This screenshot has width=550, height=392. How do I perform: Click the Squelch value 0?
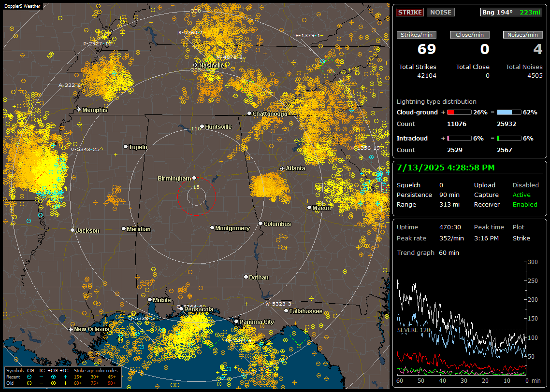click(441, 185)
